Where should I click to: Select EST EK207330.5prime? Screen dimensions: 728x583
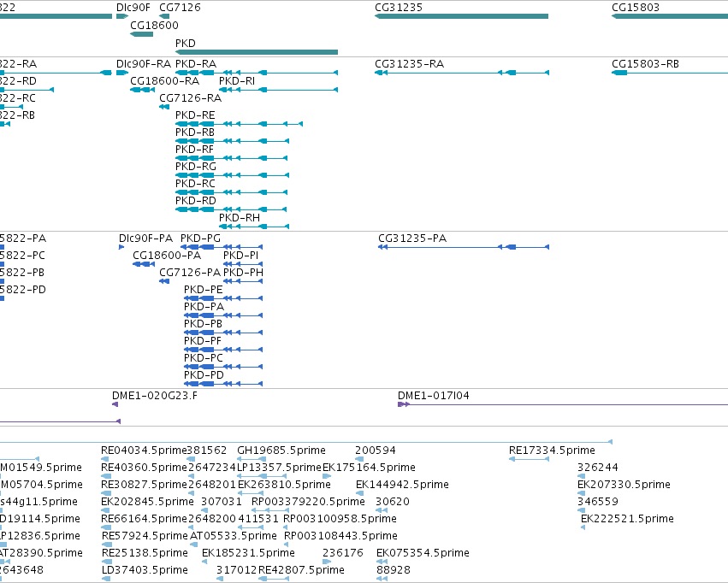click(x=624, y=485)
